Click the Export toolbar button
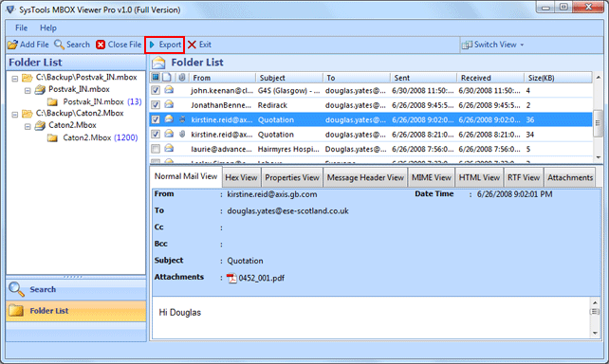Image resolution: width=609 pixels, height=364 pixels. point(165,45)
